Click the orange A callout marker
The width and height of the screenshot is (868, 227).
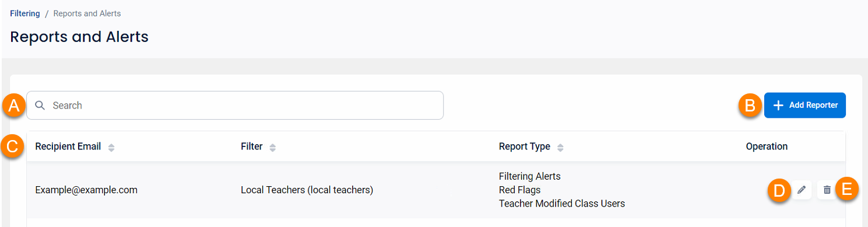pos(13,106)
